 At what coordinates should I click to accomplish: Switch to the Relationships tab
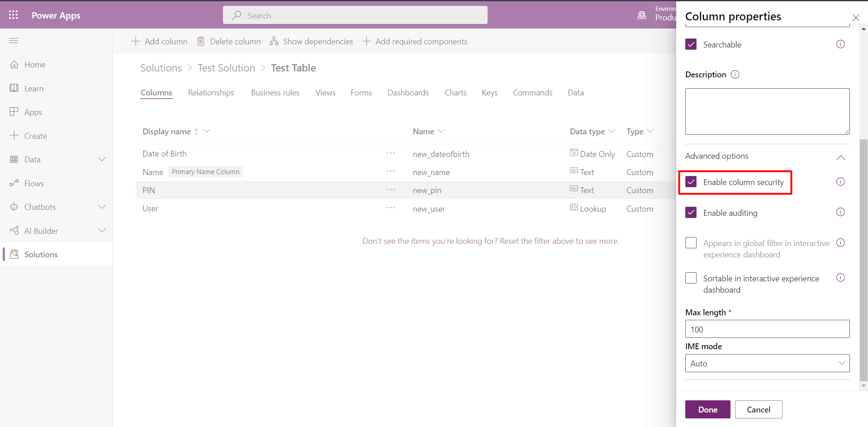pos(211,92)
